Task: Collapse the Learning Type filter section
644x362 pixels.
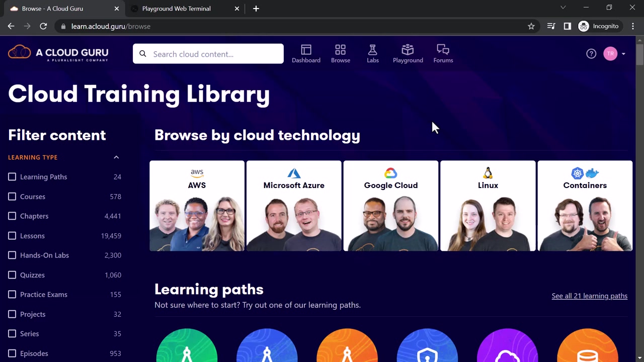Action: 116,157
